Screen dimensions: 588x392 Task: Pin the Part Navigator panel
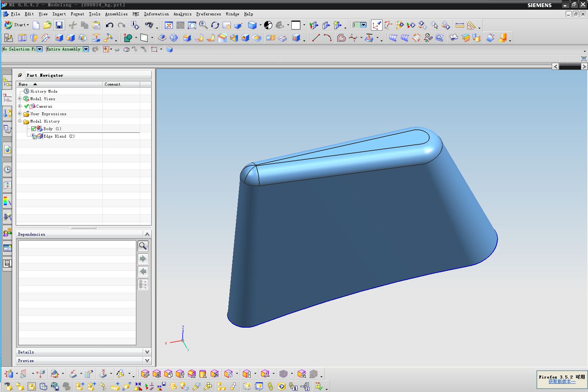[x=20, y=75]
